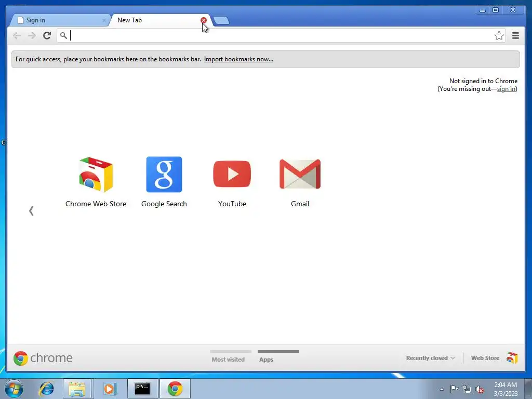Viewport: 532px width, 399px height.
Task: Launch Internet Explorer from taskbar
Action: coord(46,389)
